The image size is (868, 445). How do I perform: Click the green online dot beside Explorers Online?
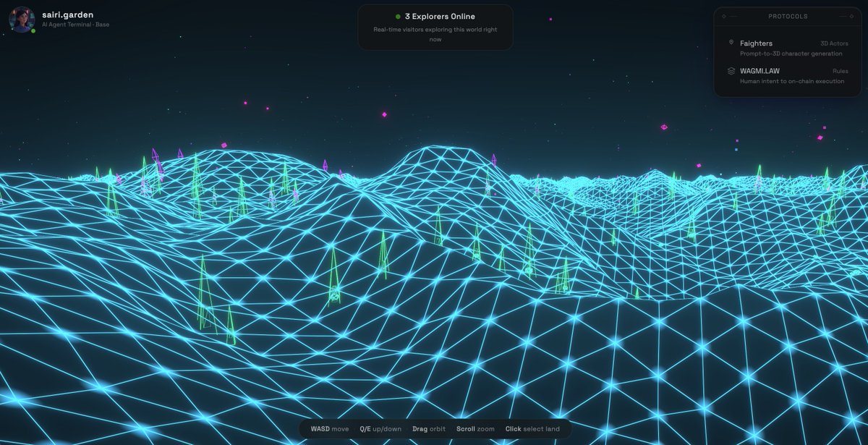(398, 16)
